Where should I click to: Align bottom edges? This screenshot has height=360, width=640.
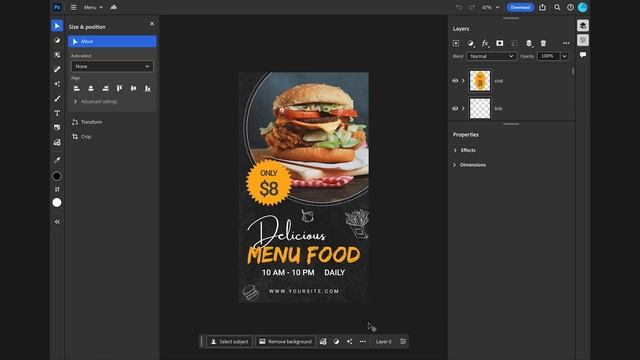148,88
